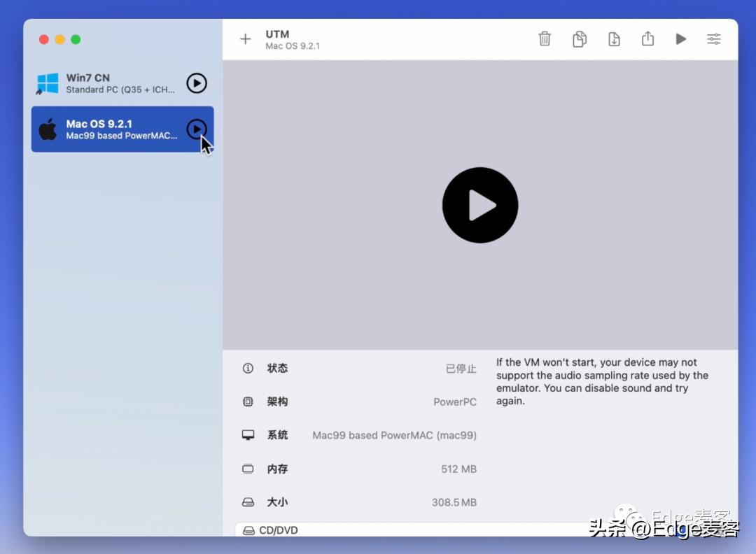Viewport: 756px width, 554px height.
Task: Start Mac OS 9.2.1 from the sidebar
Action: tap(197, 129)
